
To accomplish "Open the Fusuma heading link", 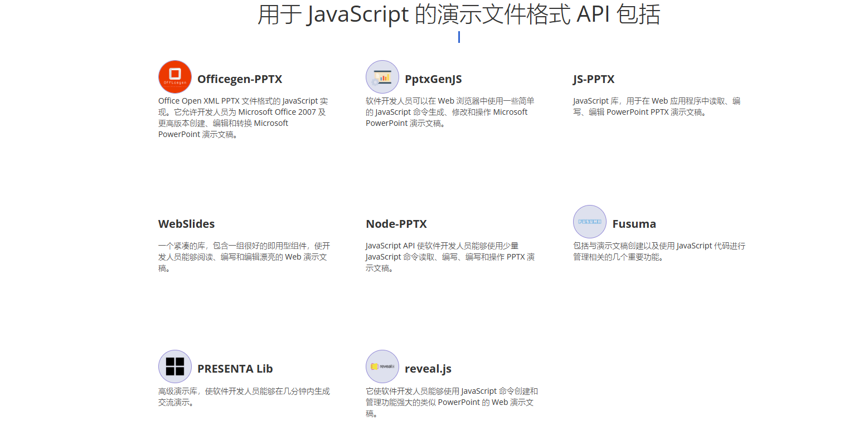I will [634, 224].
